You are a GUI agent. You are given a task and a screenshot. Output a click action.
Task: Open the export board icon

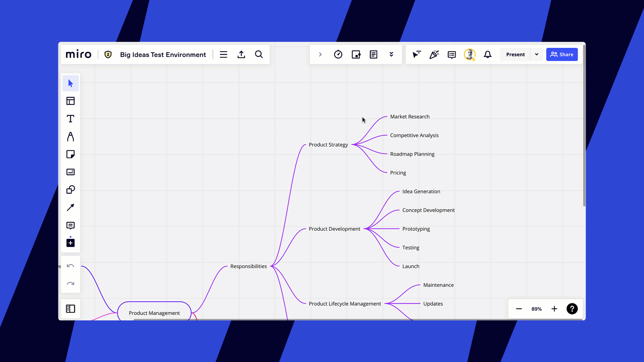tap(241, 54)
